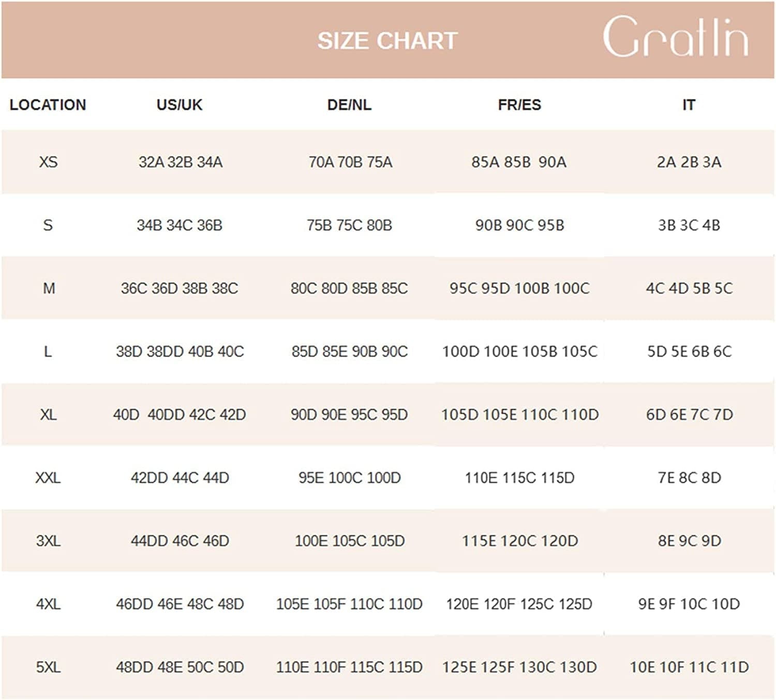The height and width of the screenshot is (700, 776).
Task: Click the 4XL size row label
Action: [48, 604]
